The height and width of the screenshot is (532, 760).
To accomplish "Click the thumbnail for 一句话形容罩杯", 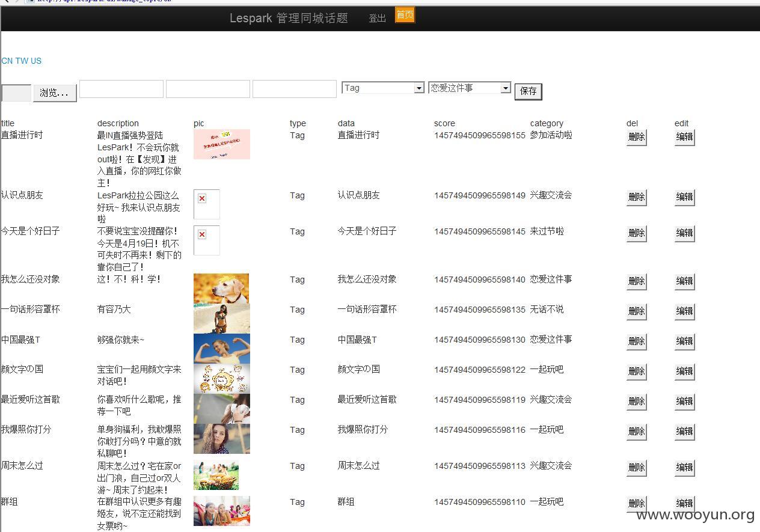I will point(222,319).
